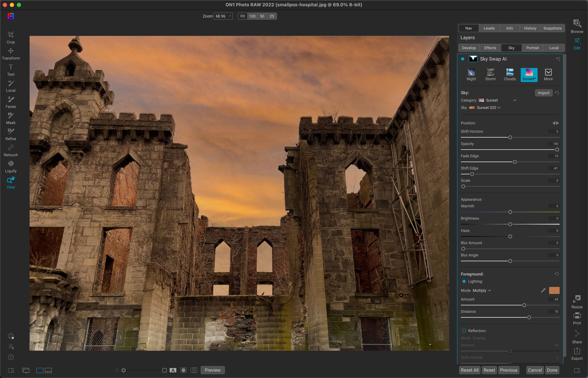Flip the sky position horizontally
This screenshot has height=378, width=588.
555,123
